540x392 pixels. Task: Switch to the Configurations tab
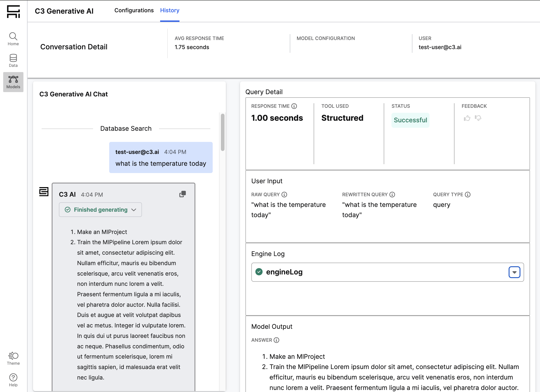click(134, 10)
